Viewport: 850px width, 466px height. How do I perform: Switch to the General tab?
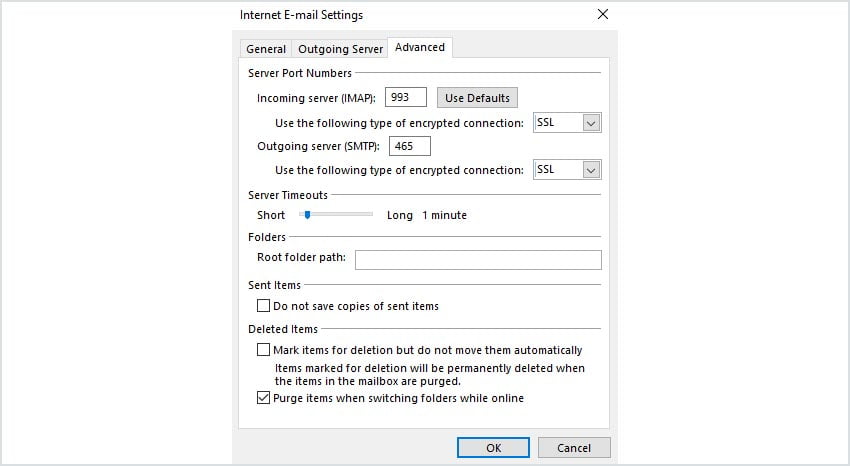pos(266,49)
